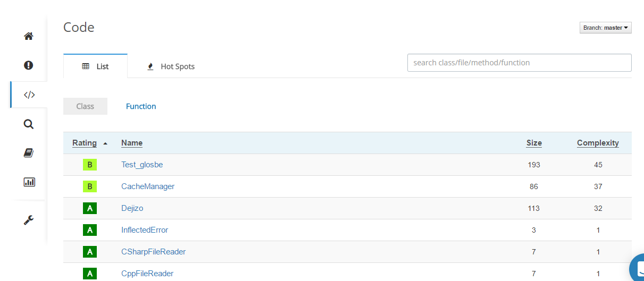The height and width of the screenshot is (281, 644).
Task: Open the Branch: master dropdown
Action: coord(606,28)
